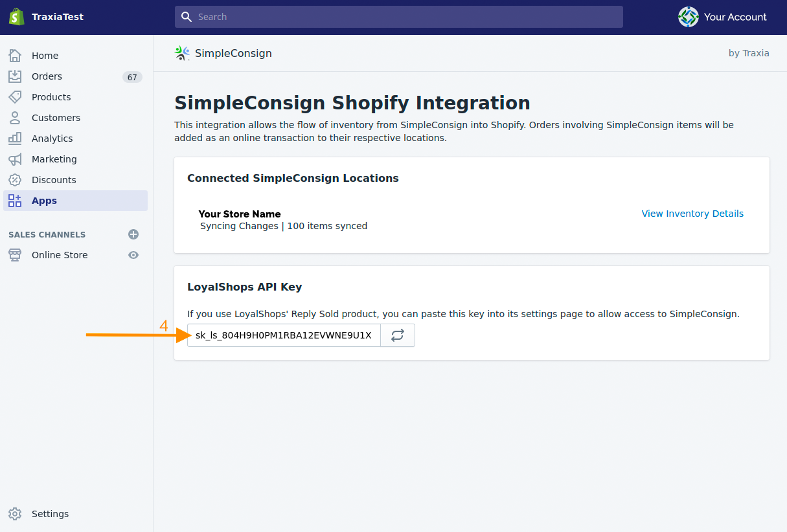Click the Analytics bar chart icon

click(x=15, y=139)
